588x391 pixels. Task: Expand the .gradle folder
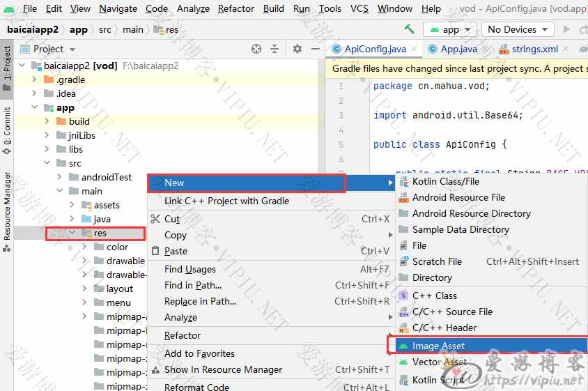pyautogui.click(x=35, y=79)
